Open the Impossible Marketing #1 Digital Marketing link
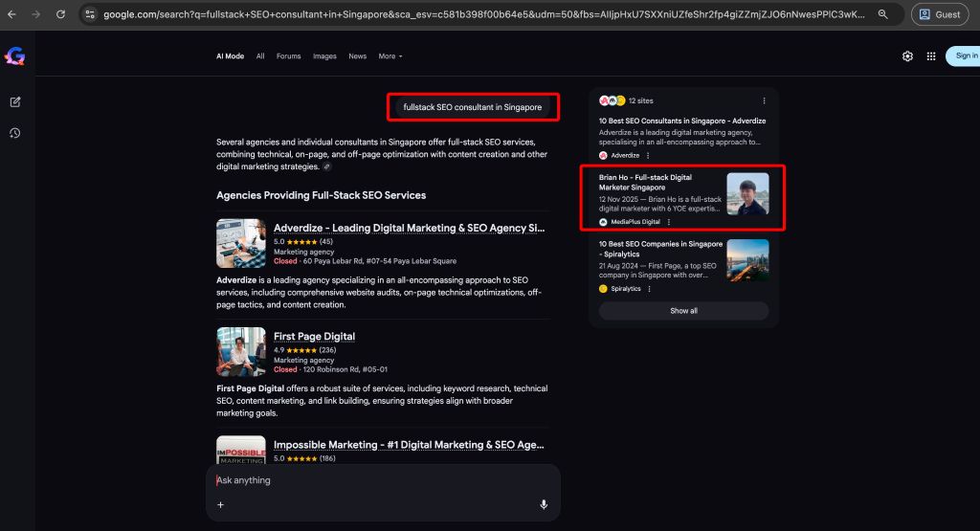 409,445
